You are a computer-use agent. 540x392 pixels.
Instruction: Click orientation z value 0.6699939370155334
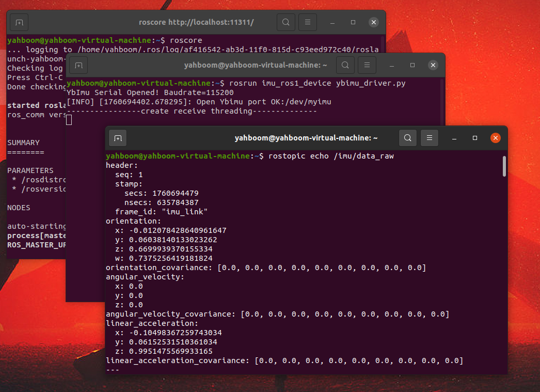pos(171,249)
